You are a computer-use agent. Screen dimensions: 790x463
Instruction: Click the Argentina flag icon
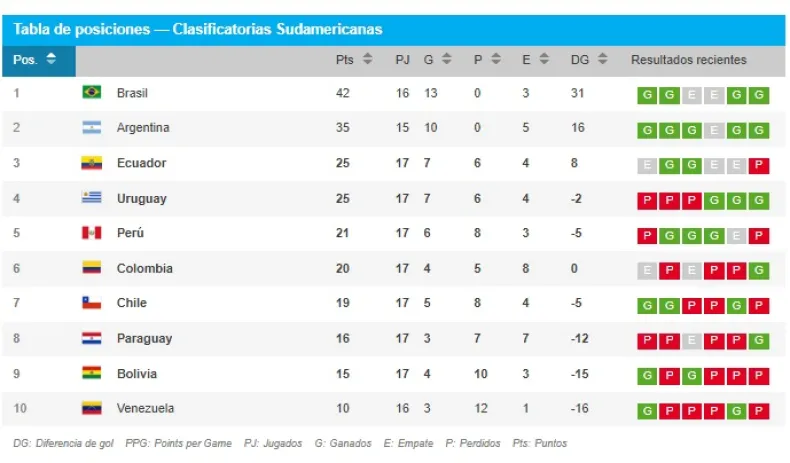[x=92, y=127]
